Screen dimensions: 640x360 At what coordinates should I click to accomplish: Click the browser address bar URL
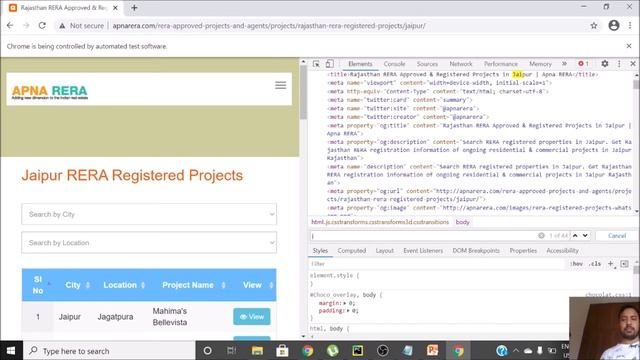coord(269,25)
